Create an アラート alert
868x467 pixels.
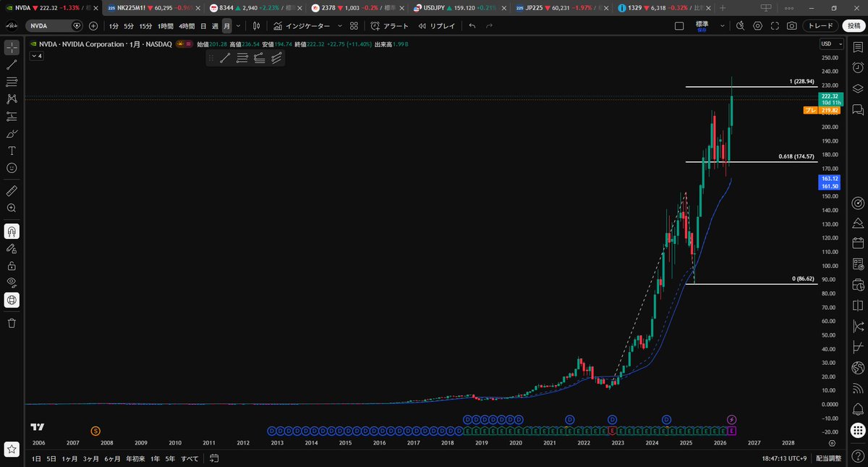point(390,25)
